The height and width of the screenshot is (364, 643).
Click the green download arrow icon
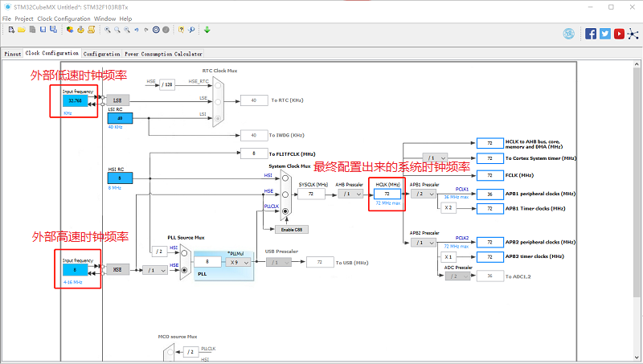point(207,31)
